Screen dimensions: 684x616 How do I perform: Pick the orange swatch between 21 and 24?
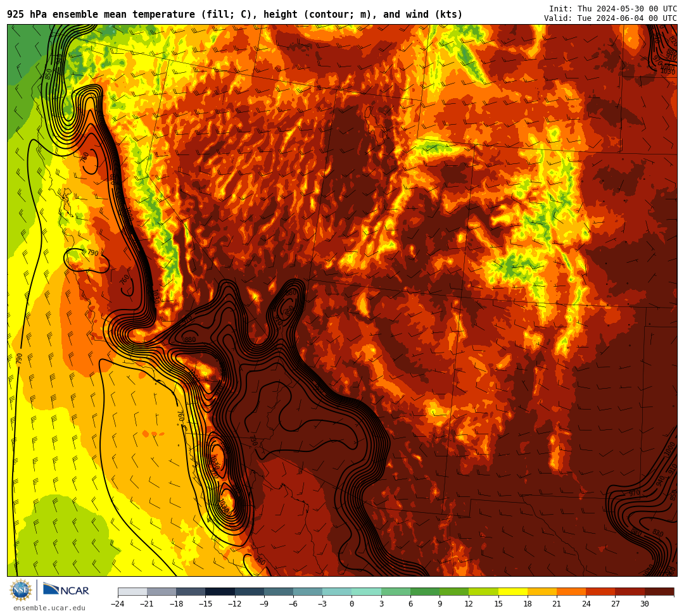[571, 591]
